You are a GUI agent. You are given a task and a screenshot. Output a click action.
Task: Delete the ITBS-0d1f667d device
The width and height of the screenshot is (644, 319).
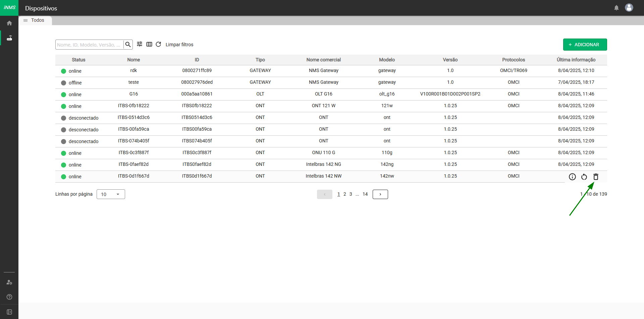596,177
